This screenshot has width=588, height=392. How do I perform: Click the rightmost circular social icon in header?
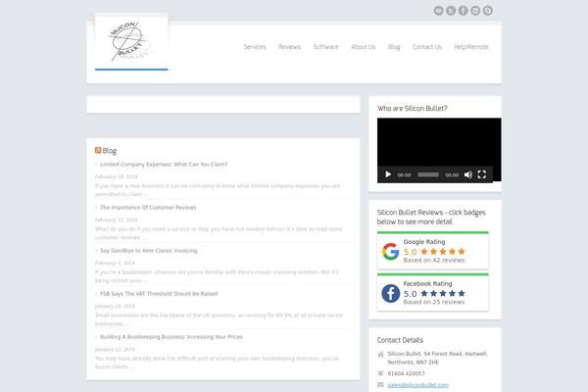coord(487,11)
